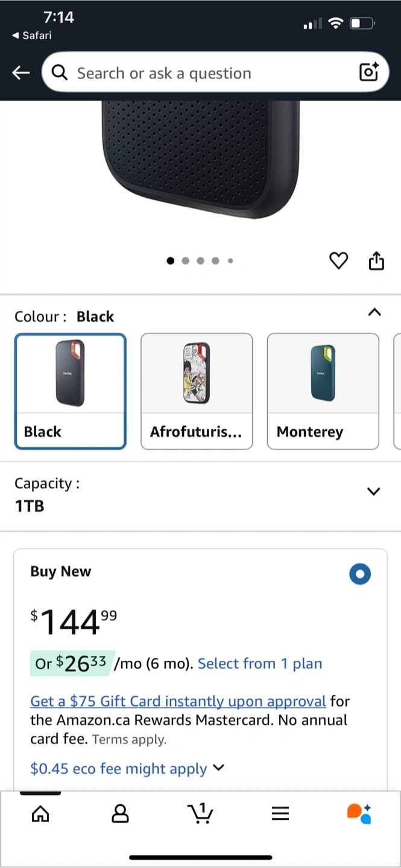Add product to wishlist with heart icon
The width and height of the screenshot is (401, 868).
[338, 261]
